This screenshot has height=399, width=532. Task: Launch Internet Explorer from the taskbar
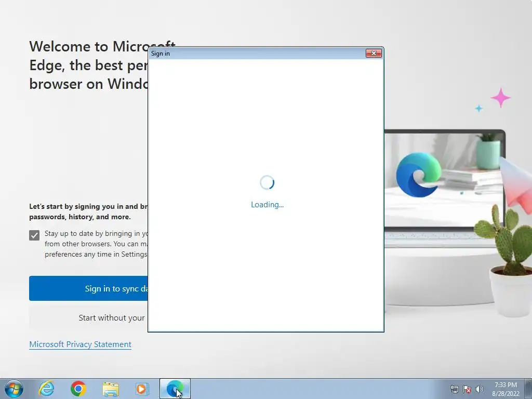(46, 389)
